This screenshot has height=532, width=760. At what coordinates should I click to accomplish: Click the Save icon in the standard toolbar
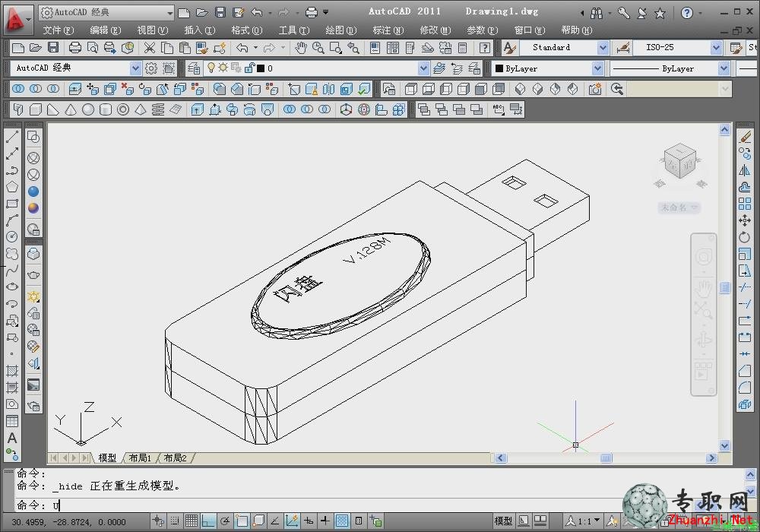point(53,47)
